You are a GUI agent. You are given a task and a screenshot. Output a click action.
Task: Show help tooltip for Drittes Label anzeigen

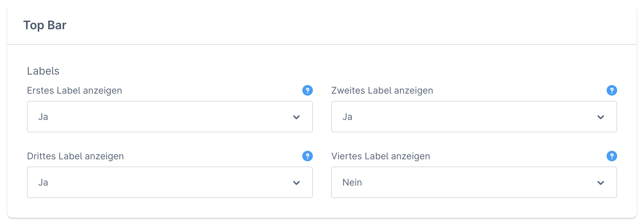(x=307, y=156)
